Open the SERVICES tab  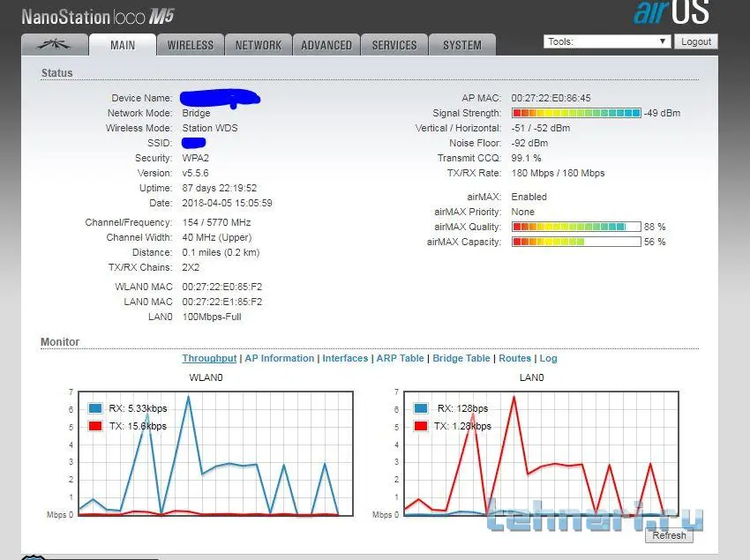[394, 45]
